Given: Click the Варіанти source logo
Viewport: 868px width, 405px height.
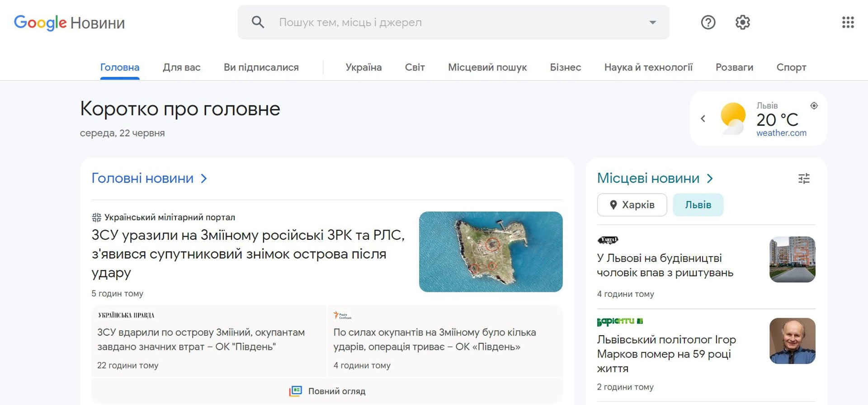Looking at the screenshot, I should pyautogui.click(x=620, y=321).
